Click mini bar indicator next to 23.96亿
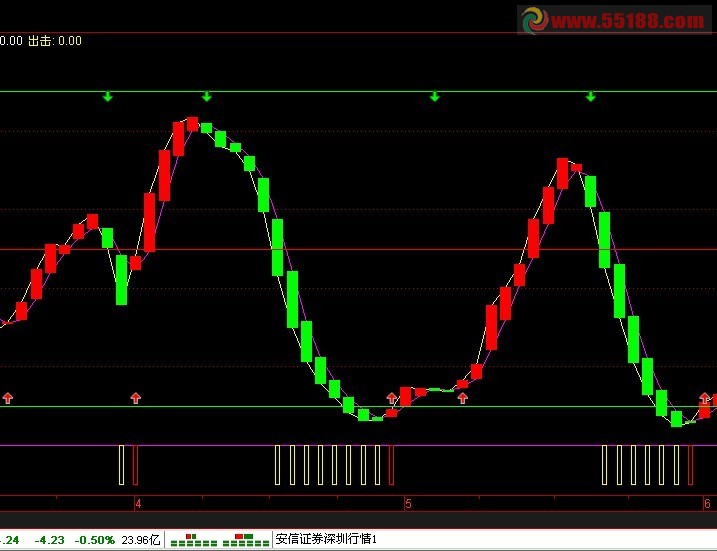This screenshot has width=717, height=551. [194, 540]
